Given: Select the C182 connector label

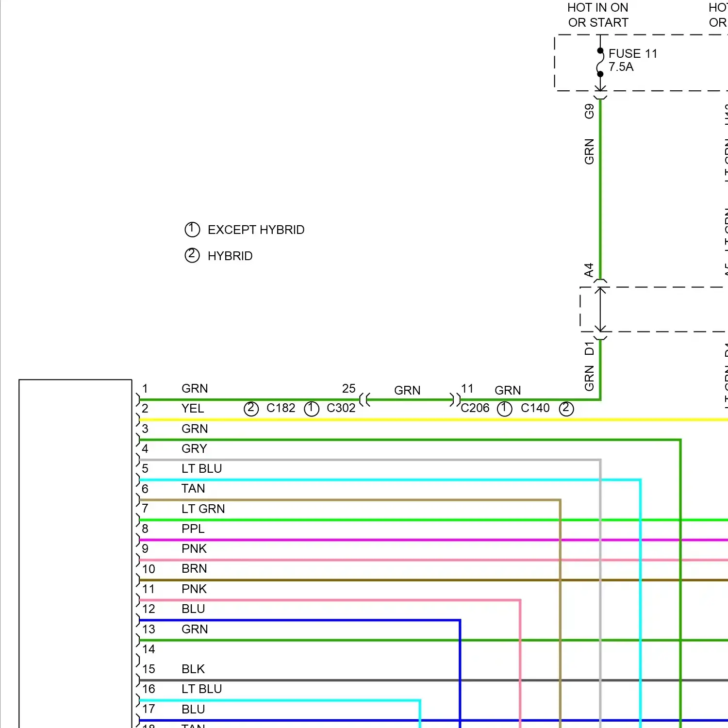Looking at the screenshot, I should 281,408.
